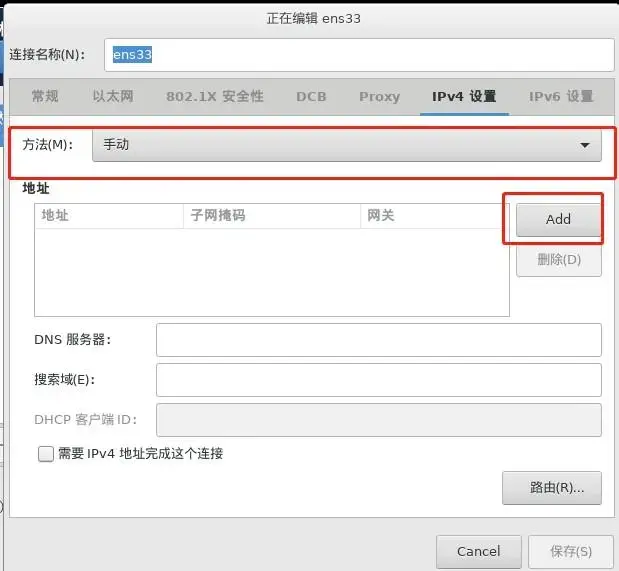
Task: Click the Cancel button
Action: pos(478,552)
